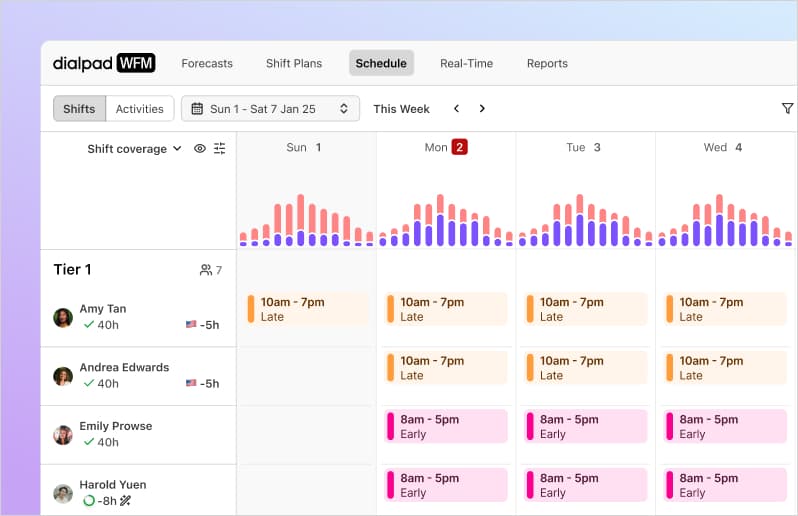Click the This Week button
This screenshot has width=798, height=516.
tap(402, 109)
